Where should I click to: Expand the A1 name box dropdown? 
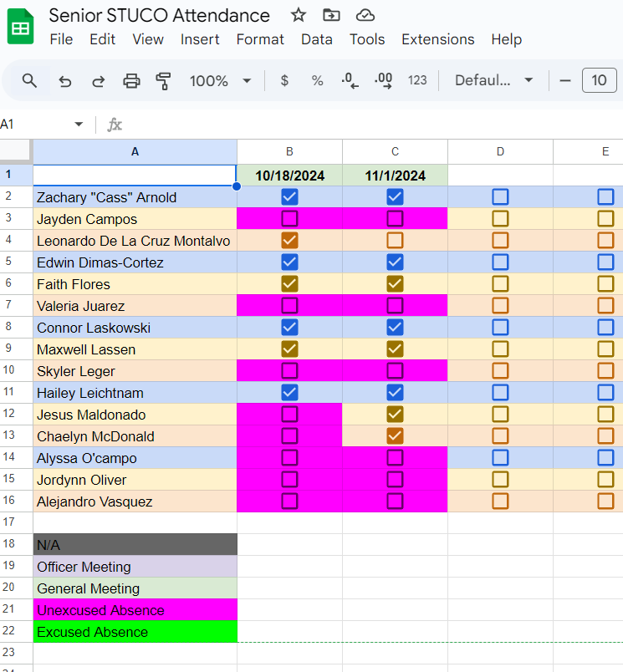pos(79,125)
